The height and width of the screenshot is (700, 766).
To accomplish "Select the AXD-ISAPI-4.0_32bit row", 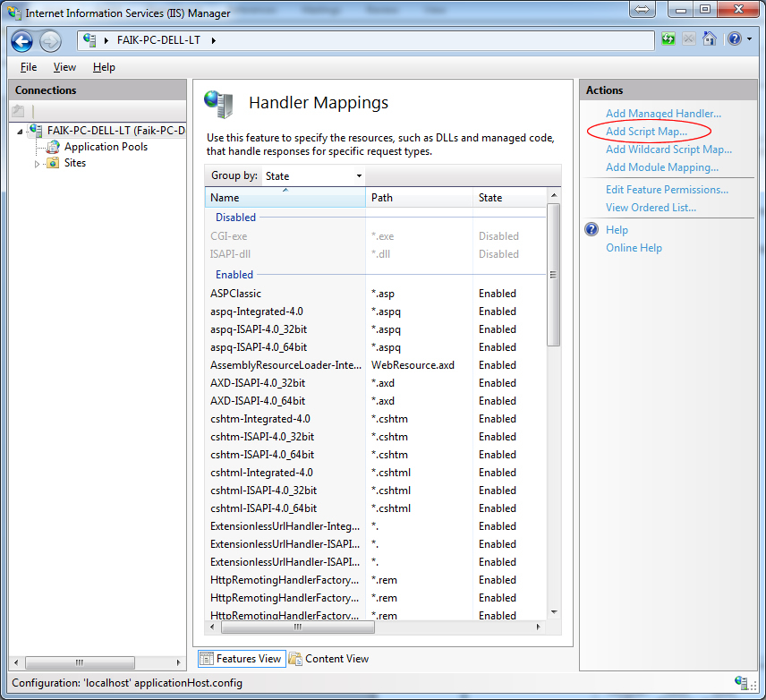I will (x=375, y=383).
